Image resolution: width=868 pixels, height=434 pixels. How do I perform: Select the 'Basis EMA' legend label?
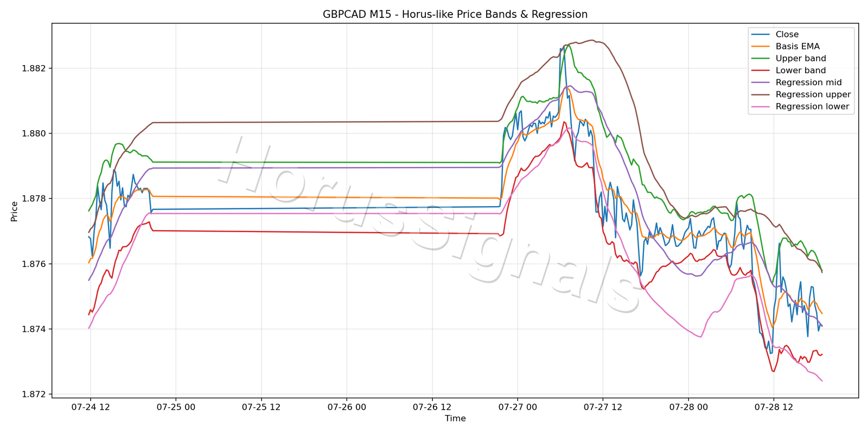[797, 47]
